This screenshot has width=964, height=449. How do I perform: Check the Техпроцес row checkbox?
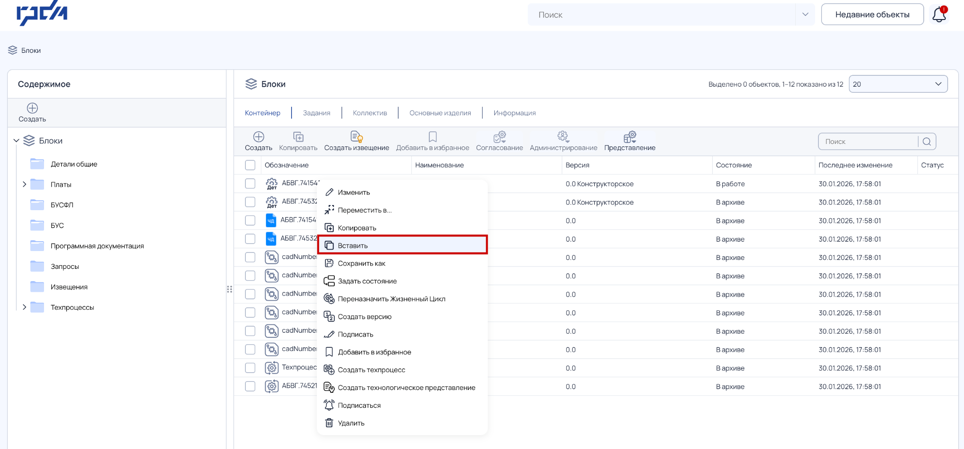[250, 368]
